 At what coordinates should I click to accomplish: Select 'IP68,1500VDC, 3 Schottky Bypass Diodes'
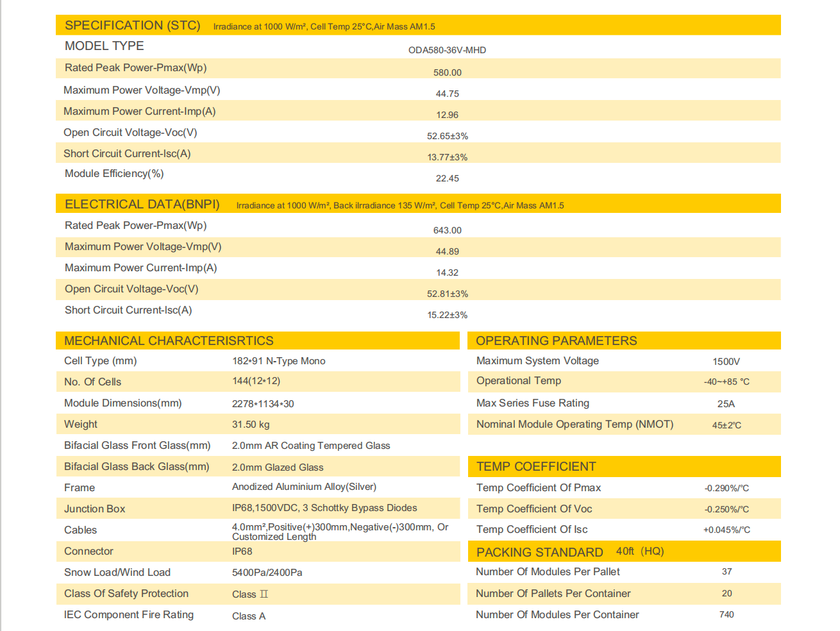(324, 508)
